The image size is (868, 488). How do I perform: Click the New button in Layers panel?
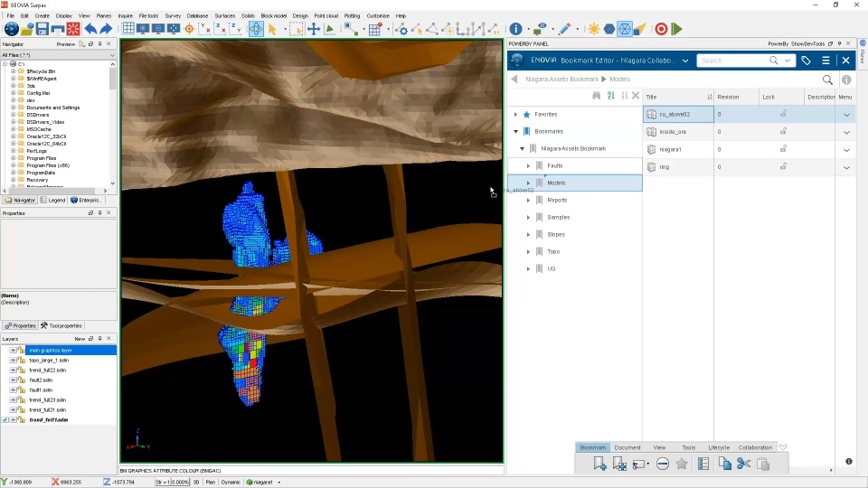point(80,339)
